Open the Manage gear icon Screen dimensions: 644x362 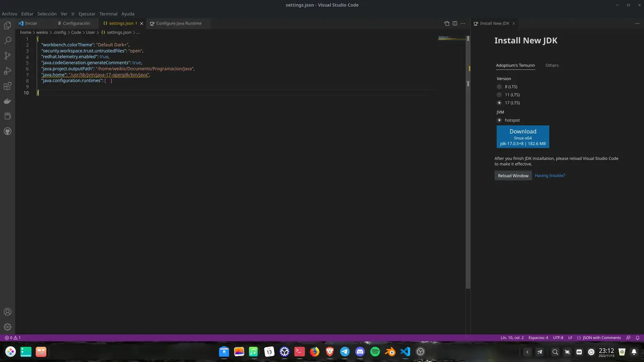[x=7, y=327]
